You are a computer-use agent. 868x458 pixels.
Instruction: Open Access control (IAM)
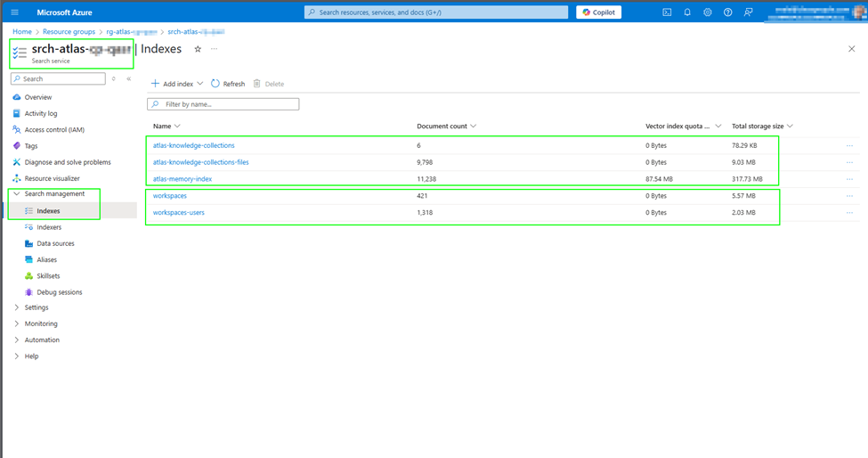[x=54, y=129]
